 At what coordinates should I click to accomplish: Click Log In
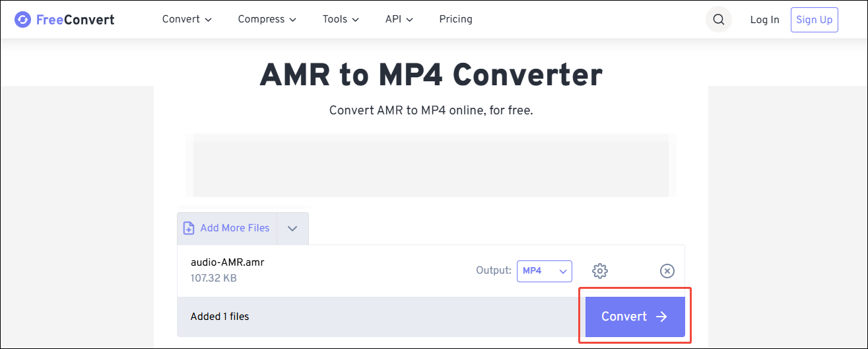pos(764,20)
